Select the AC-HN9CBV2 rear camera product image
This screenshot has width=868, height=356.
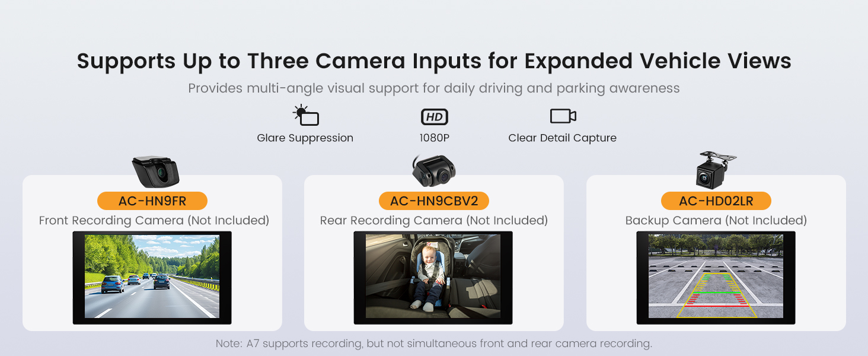pos(434,171)
